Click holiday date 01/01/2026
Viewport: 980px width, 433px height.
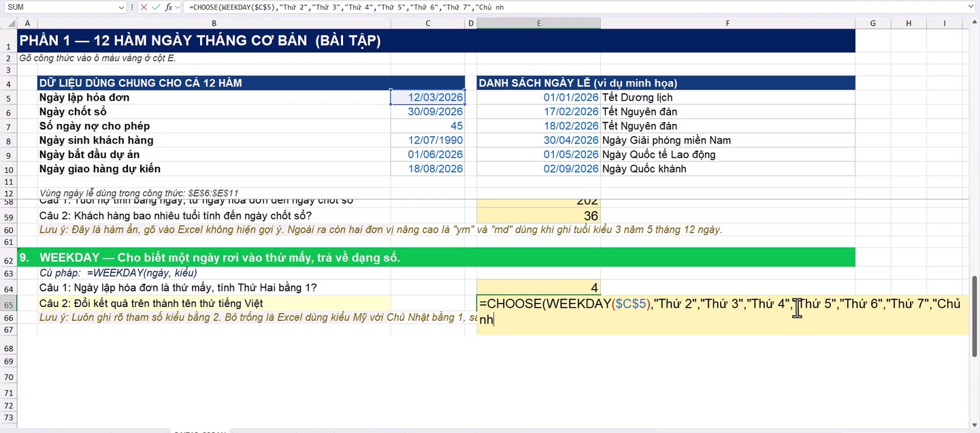click(538, 97)
